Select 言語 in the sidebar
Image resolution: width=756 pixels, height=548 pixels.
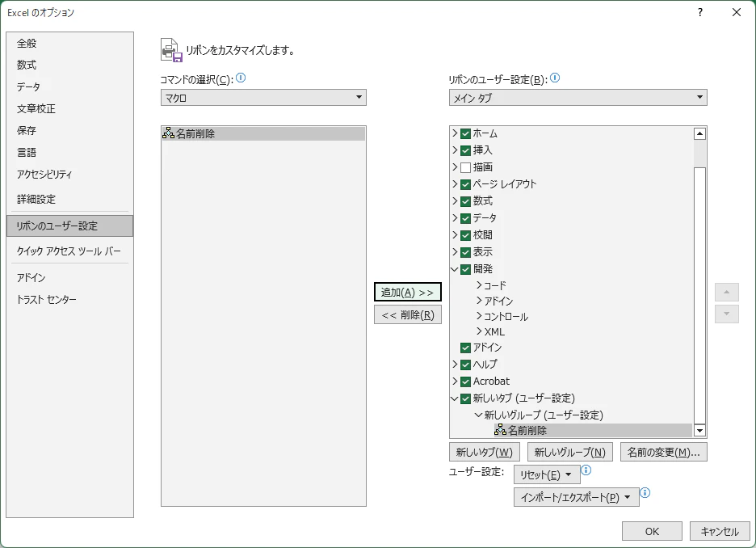[x=70, y=153]
